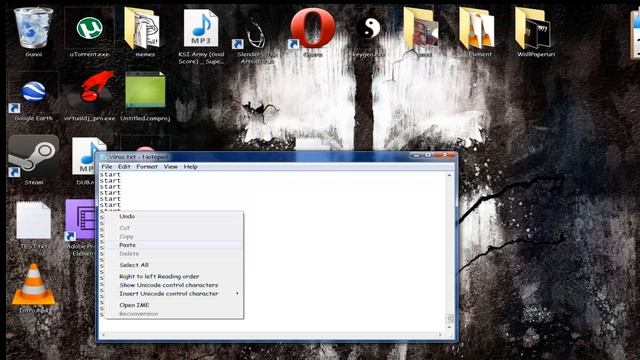
Task: Click the Notepad vertical scrollbar up arrow
Action: [x=449, y=175]
